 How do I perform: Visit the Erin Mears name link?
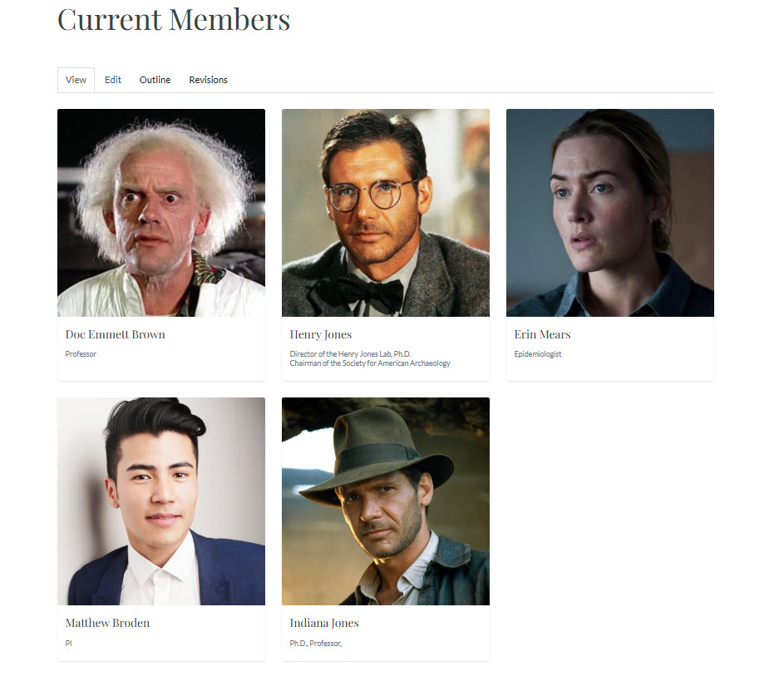pos(543,334)
